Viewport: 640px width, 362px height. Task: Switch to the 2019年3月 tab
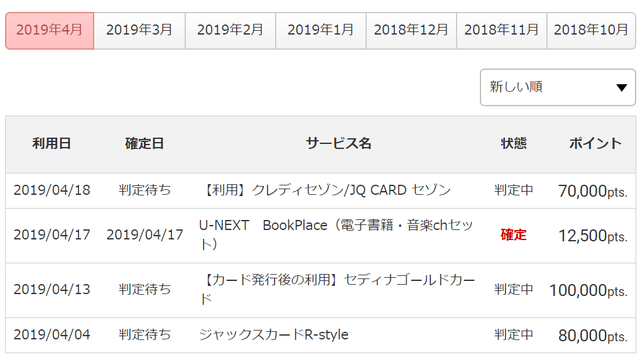140,31
